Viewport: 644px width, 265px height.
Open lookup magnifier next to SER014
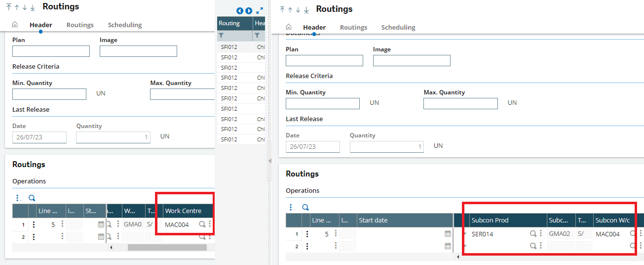tap(533, 234)
